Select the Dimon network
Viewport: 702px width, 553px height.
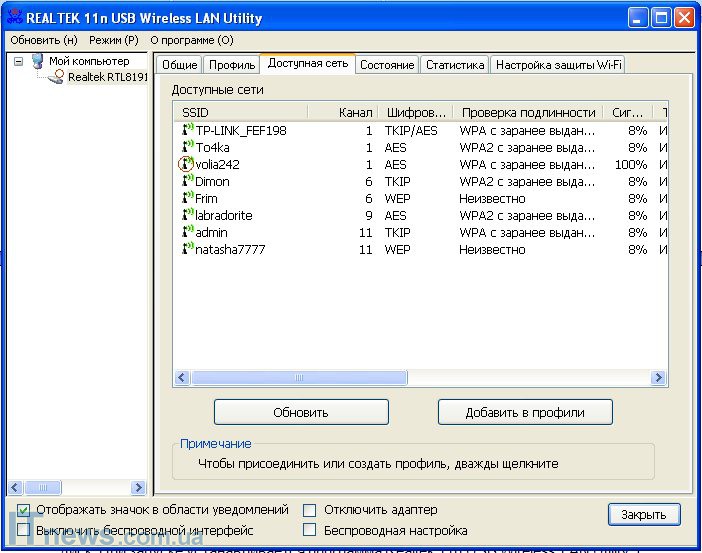420,181
